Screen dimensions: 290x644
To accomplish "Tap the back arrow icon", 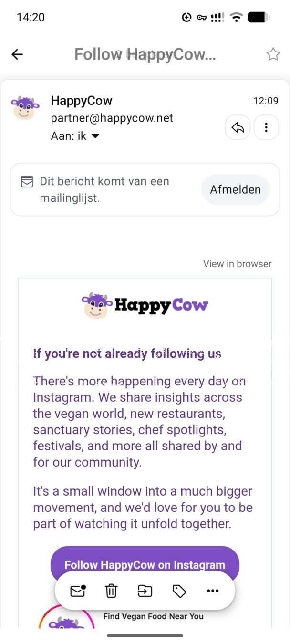I will pos(17,54).
